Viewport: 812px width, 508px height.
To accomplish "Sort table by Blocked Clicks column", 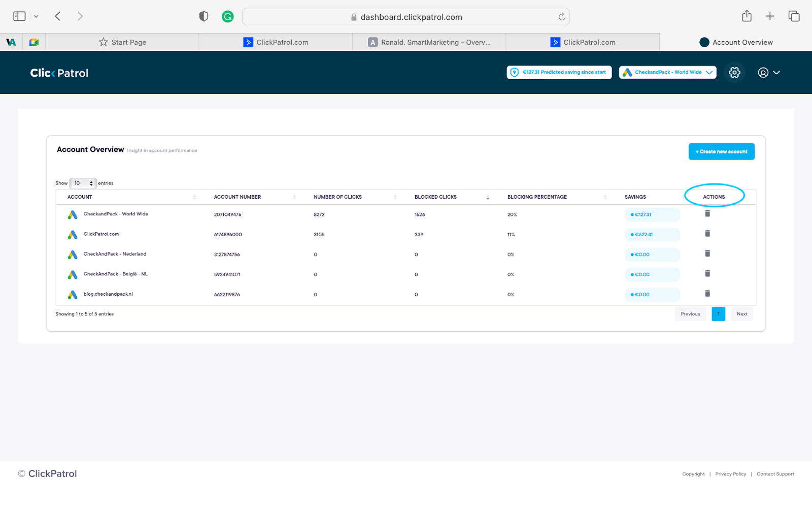I will pyautogui.click(x=435, y=197).
